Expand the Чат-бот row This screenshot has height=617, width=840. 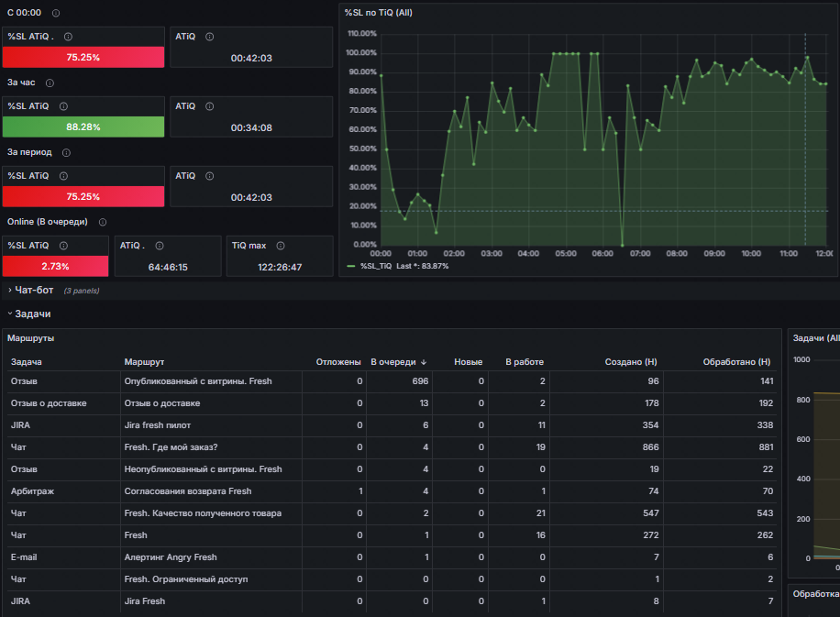click(34, 291)
